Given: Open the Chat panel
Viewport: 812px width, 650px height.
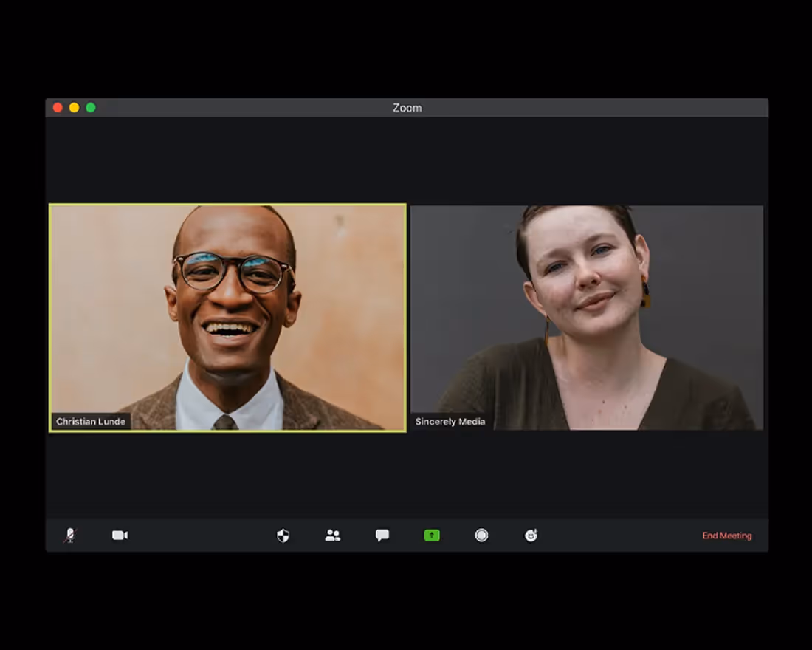Looking at the screenshot, I should point(382,536).
